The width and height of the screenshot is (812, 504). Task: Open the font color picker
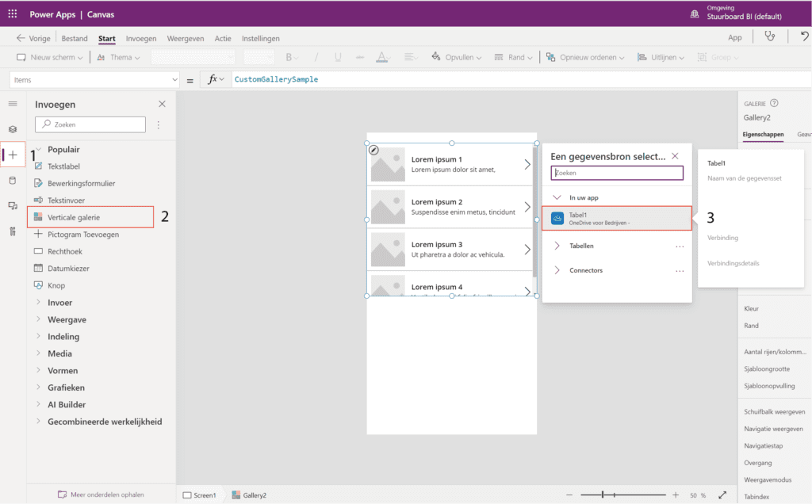383,57
